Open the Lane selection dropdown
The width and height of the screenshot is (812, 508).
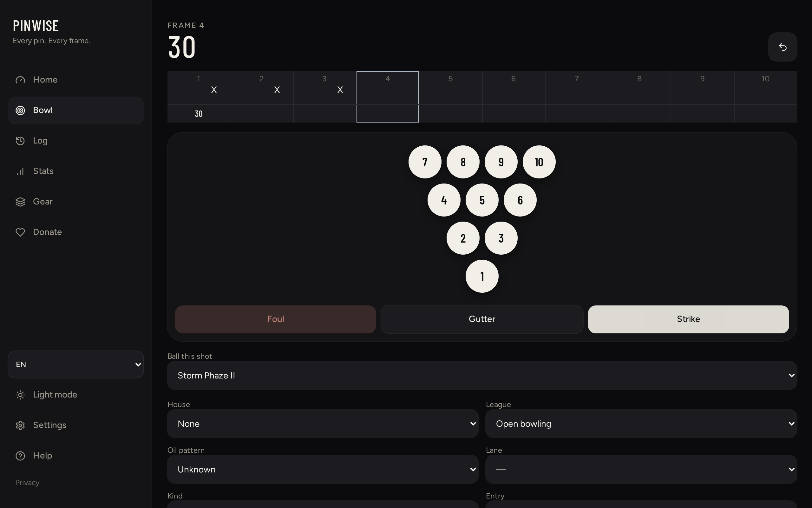(x=641, y=469)
